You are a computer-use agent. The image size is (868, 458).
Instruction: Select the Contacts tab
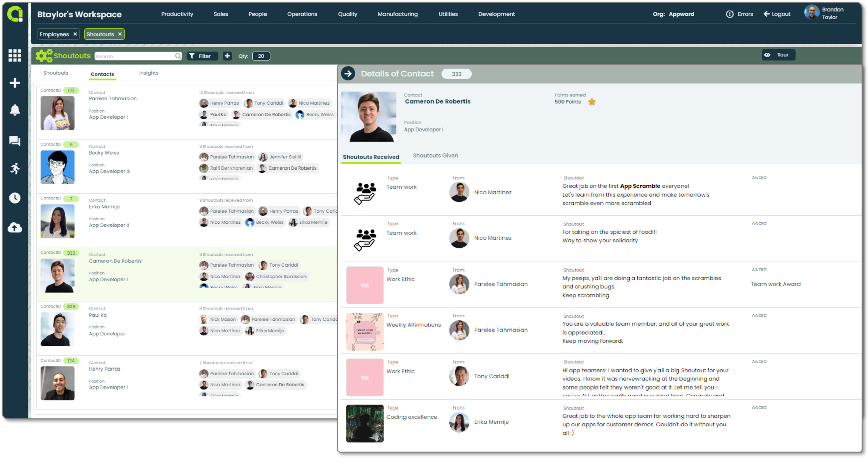[x=102, y=74]
